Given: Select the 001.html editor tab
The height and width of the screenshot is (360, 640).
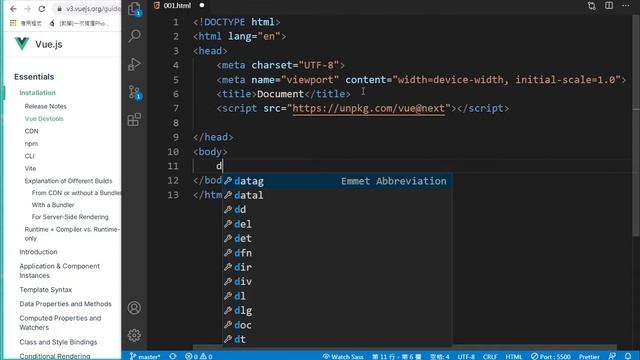Looking at the screenshot, I should 179,6.
